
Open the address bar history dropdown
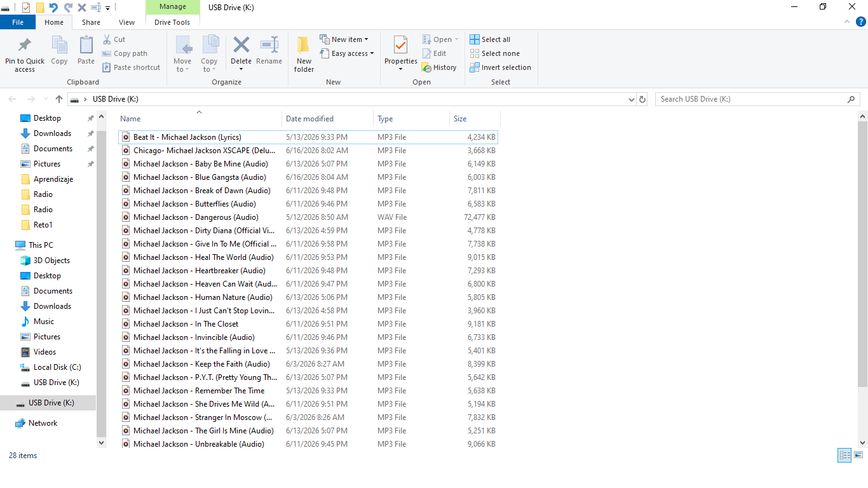(x=631, y=99)
